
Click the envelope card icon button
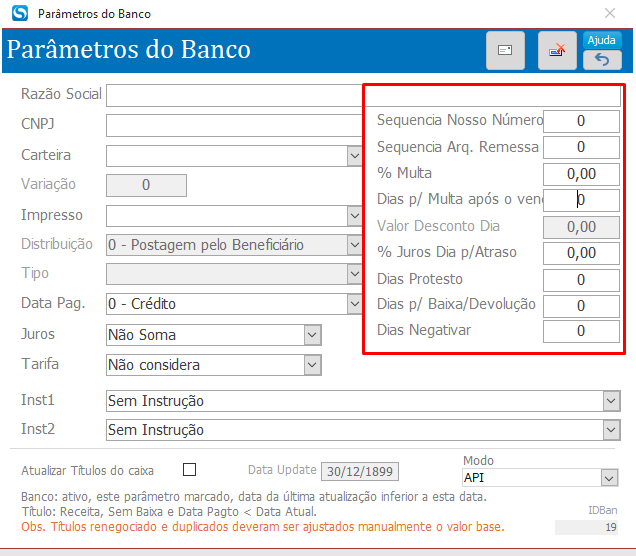[505, 50]
